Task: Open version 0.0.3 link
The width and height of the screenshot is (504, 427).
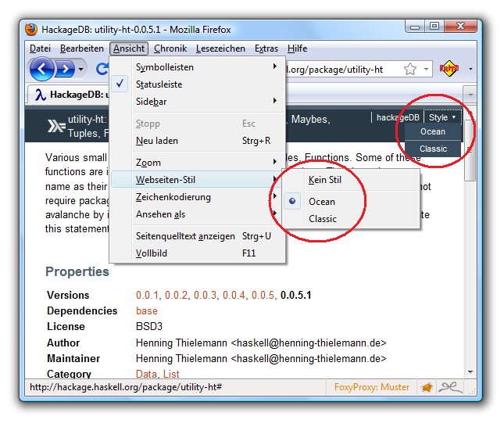Action: click(205, 295)
